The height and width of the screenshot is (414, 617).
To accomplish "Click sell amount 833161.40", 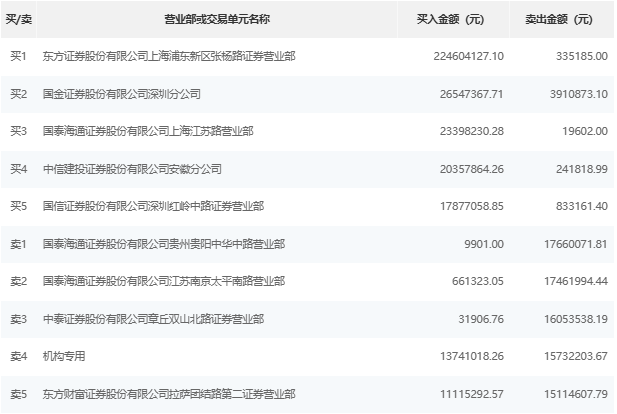I will [582, 206].
